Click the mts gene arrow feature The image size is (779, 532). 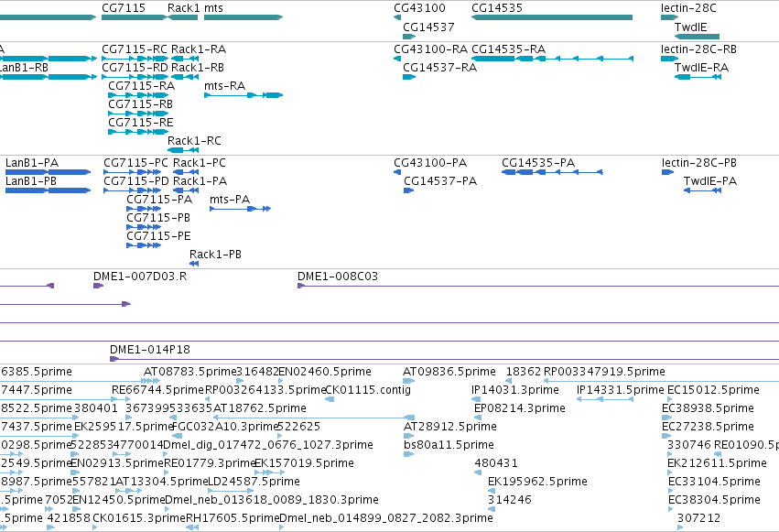(243, 17)
